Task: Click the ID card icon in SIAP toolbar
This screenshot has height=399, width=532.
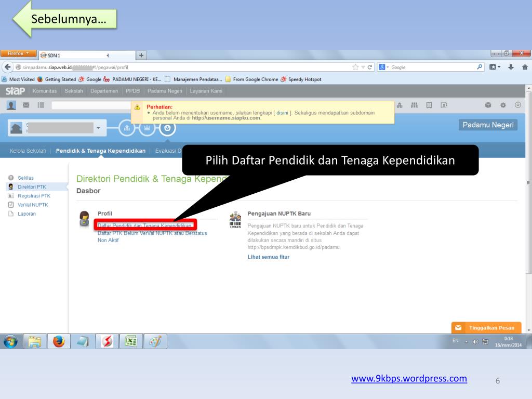Action: tap(444, 105)
